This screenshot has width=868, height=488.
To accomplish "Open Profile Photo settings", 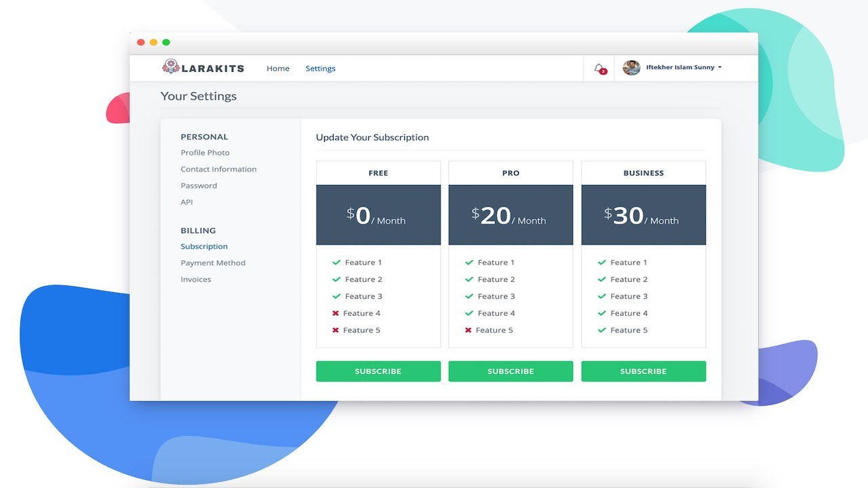I will [x=205, y=153].
